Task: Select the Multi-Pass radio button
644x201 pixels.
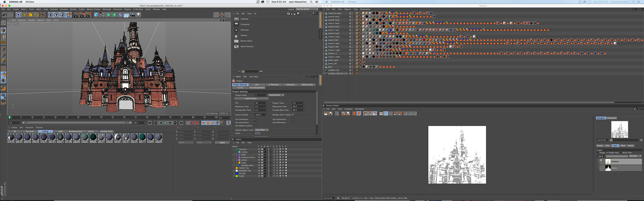Action: click(x=621, y=153)
